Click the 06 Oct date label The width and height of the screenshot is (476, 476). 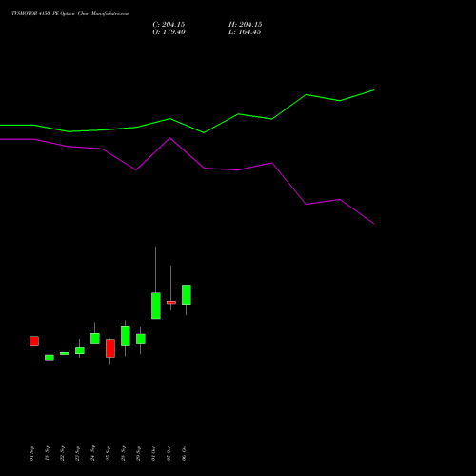(x=184, y=453)
